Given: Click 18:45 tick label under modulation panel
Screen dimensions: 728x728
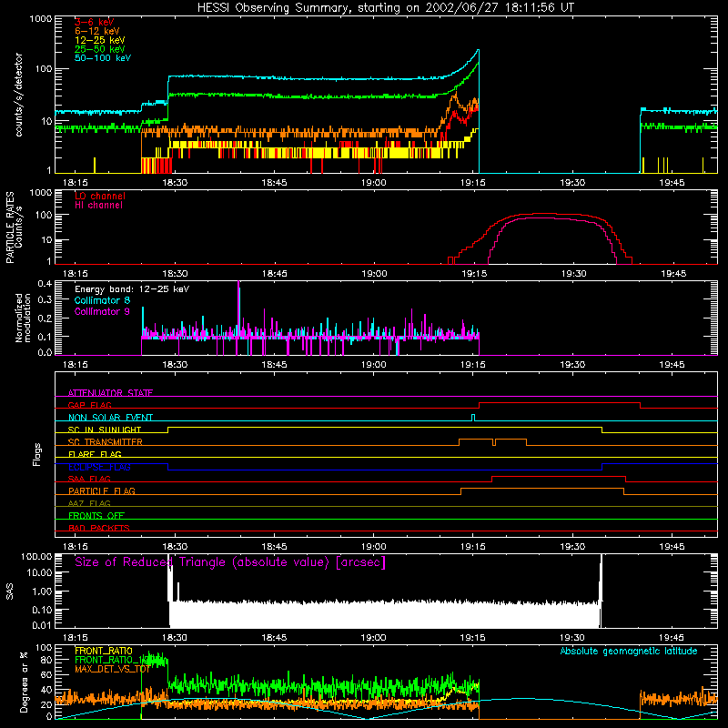Looking at the screenshot, I should pyautogui.click(x=275, y=365).
